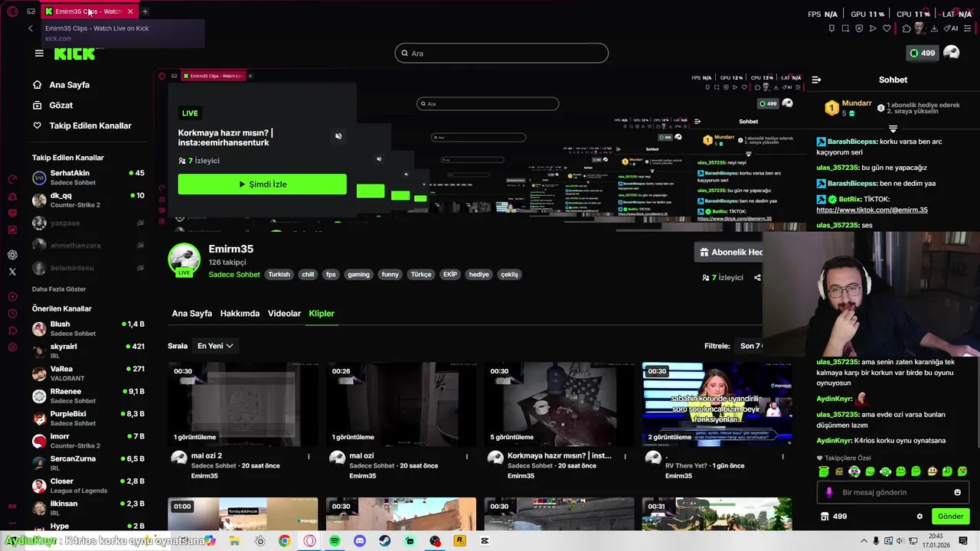
Task: Click the Kick logo
Action: [x=74, y=54]
